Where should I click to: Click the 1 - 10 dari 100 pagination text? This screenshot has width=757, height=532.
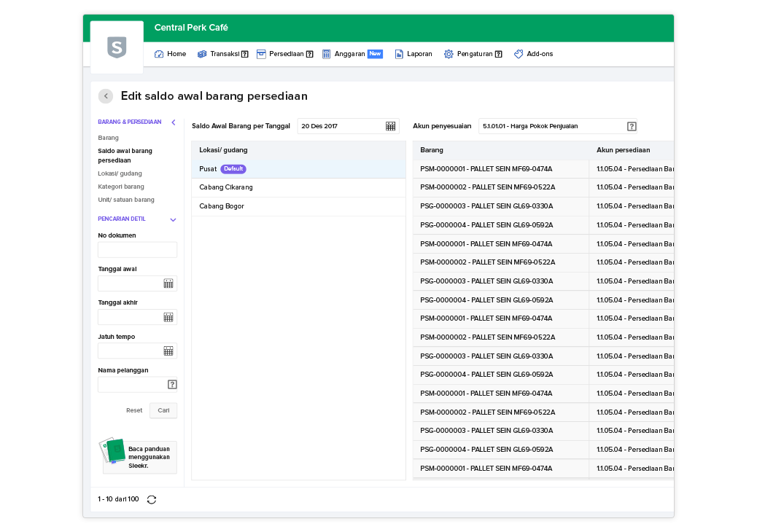(118, 499)
